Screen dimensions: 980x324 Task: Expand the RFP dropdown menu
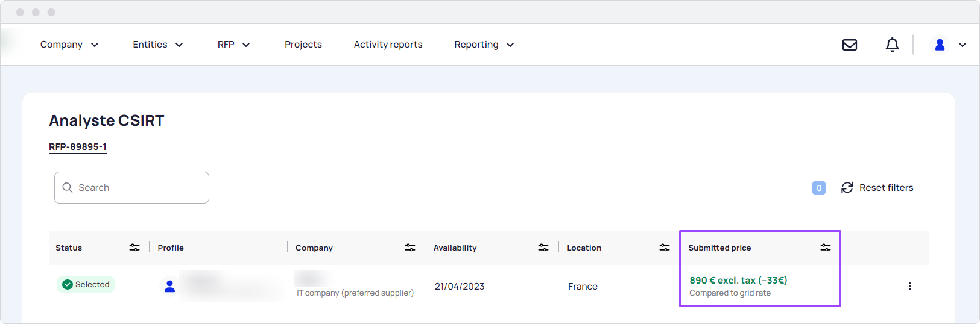click(234, 45)
